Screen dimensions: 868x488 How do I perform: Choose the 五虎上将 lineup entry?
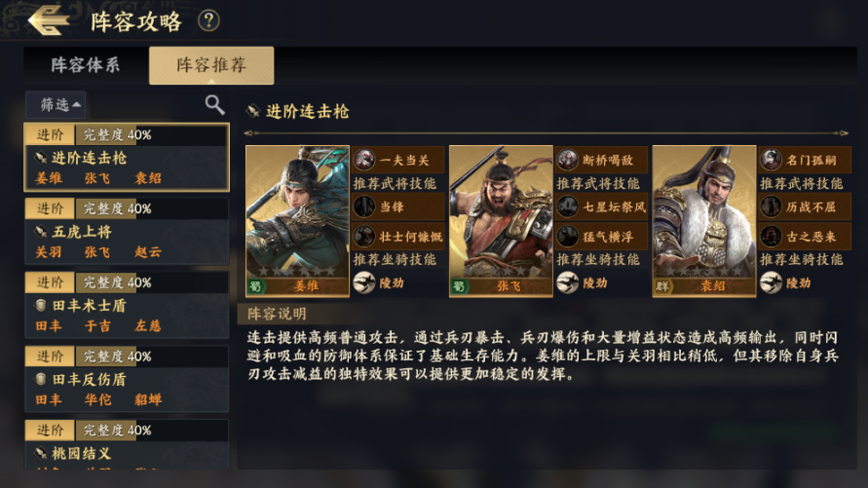[127, 232]
